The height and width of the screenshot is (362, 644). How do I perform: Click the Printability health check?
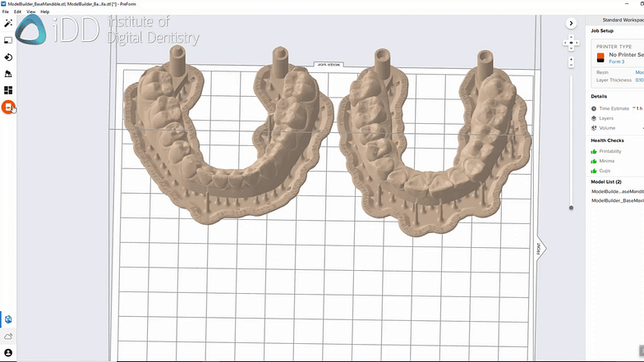[x=613, y=151]
